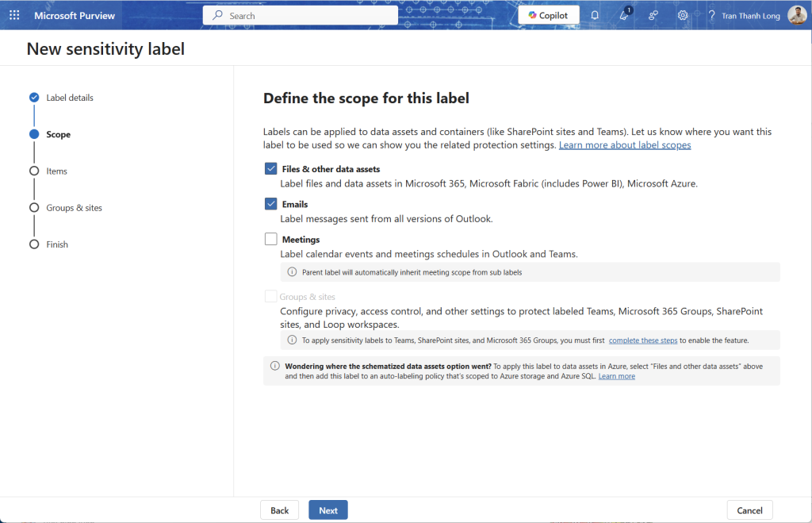Open Learn more about label scopes link
Viewport: 812px width, 523px height.
pos(624,145)
